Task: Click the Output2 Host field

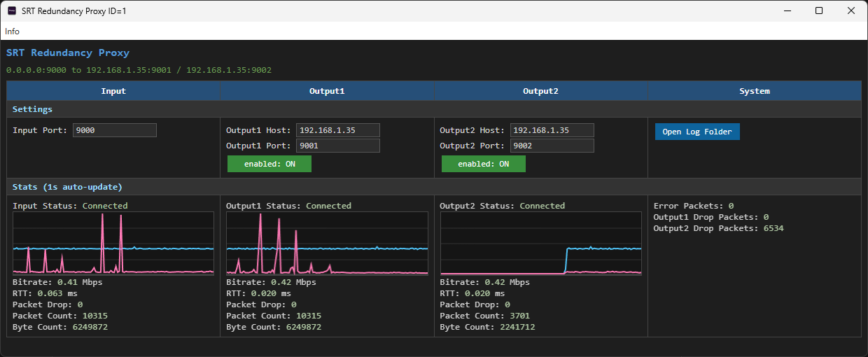Action: point(552,130)
